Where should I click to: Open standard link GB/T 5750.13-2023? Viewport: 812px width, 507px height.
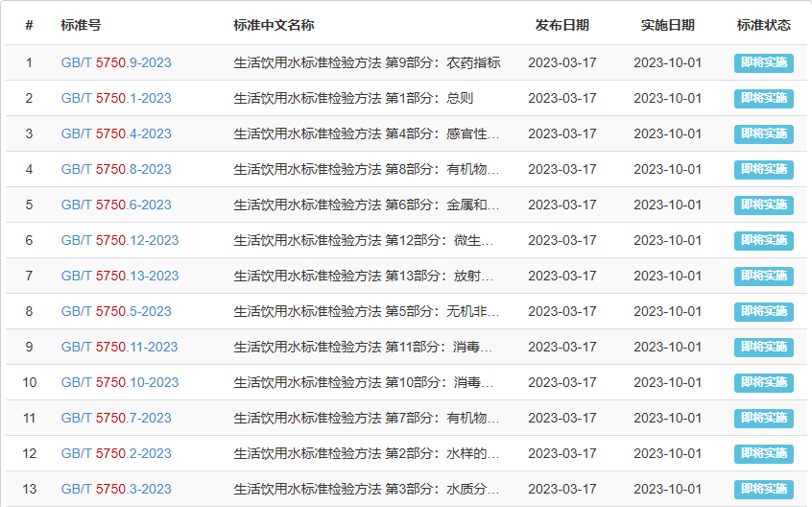pyautogui.click(x=120, y=276)
